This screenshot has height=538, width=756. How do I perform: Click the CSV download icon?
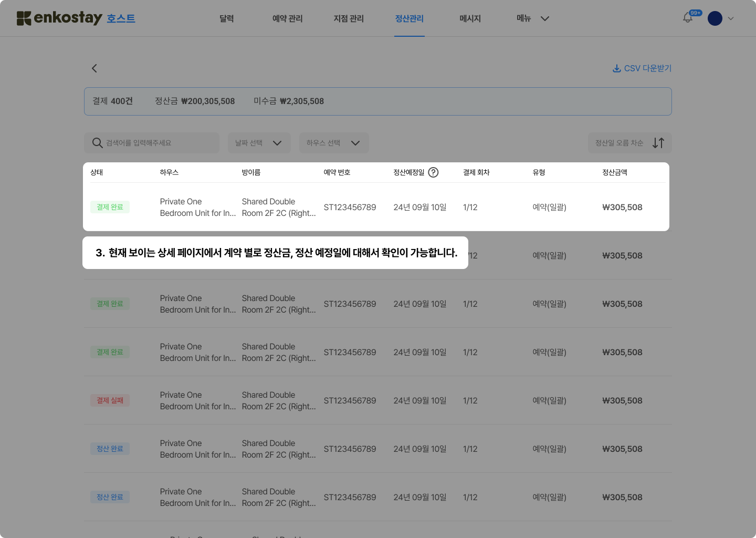[617, 68]
